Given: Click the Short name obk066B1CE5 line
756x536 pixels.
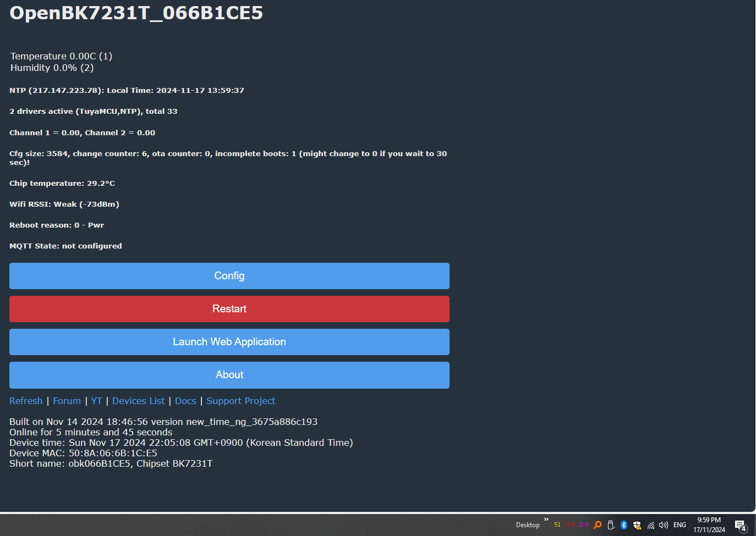Looking at the screenshot, I should (x=111, y=463).
